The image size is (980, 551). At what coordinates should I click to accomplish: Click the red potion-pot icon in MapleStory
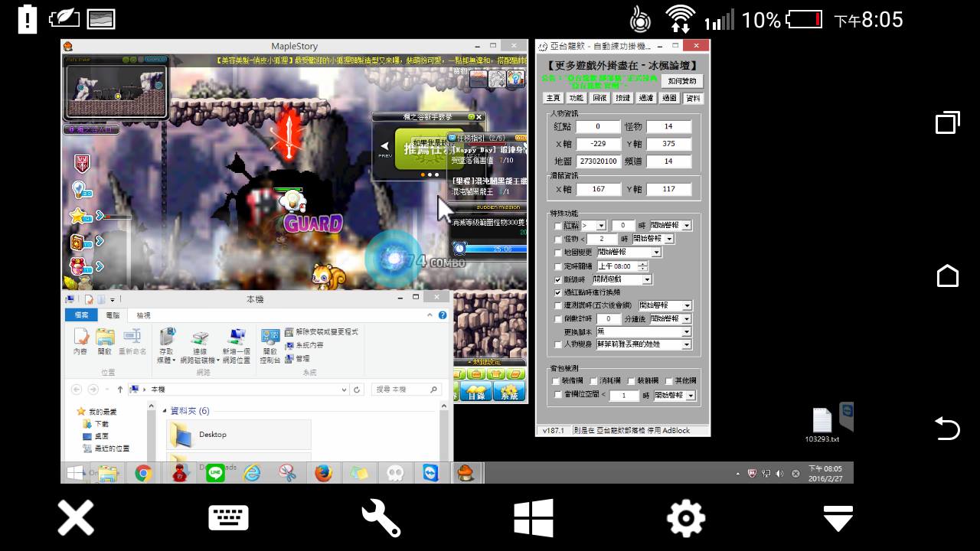click(79, 266)
